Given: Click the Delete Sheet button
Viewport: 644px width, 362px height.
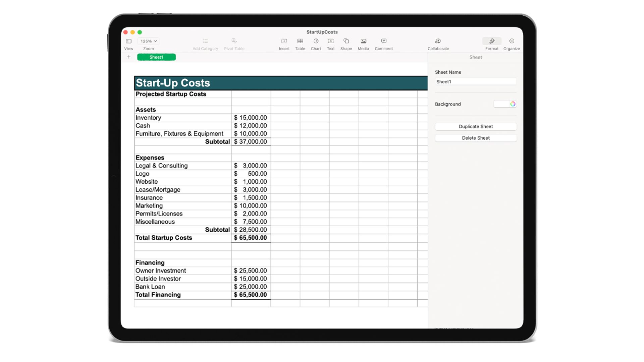Looking at the screenshot, I should [476, 138].
